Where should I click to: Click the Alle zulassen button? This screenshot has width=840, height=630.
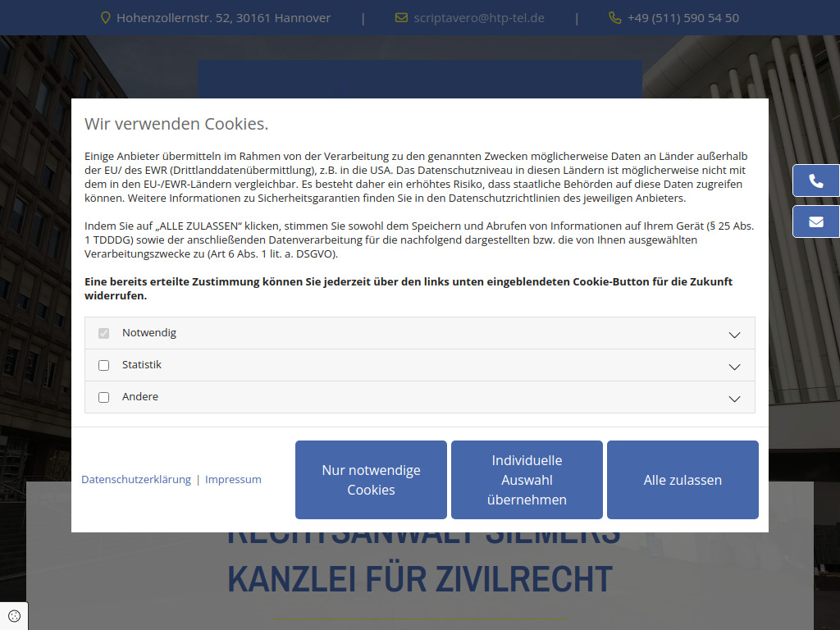coord(682,480)
